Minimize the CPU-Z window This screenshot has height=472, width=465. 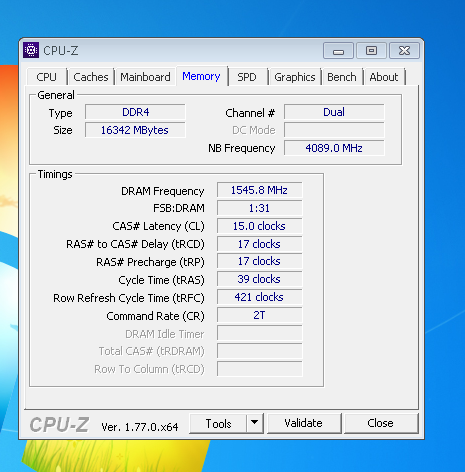[338, 51]
